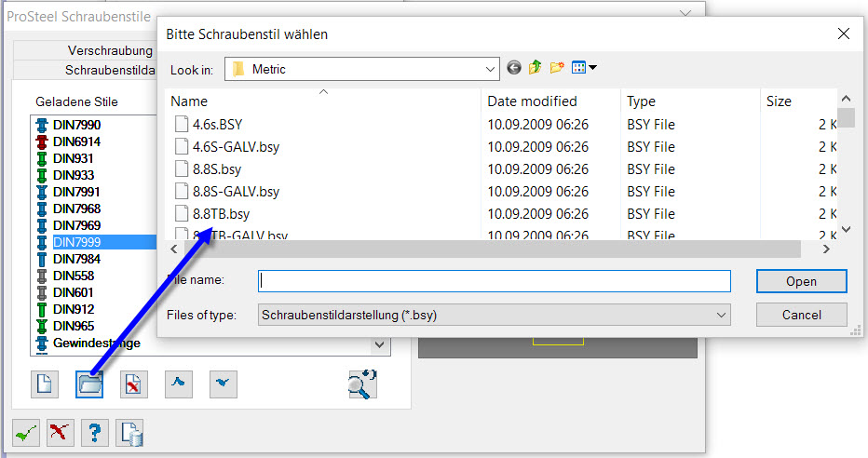868x458 pixels.
Task: Click the red X cancel icon
Action: pos(61,433)
